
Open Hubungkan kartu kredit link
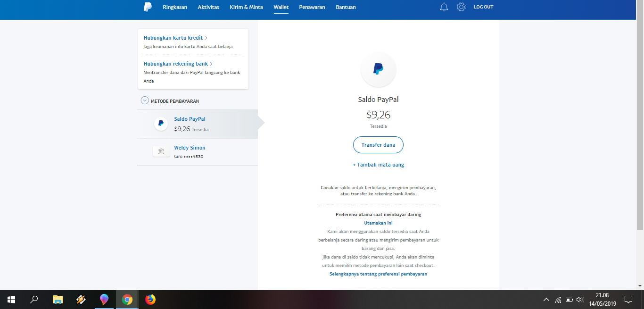point(175,38)
